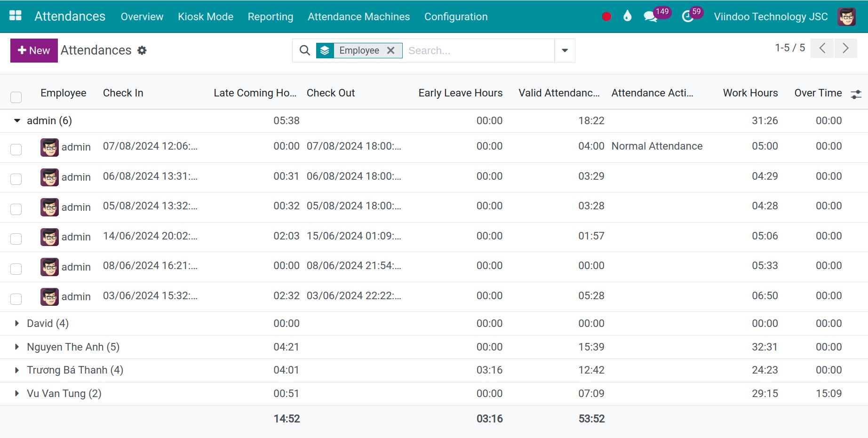Sort by the Check In column header
Screen dimensions: 868x438
123,93
